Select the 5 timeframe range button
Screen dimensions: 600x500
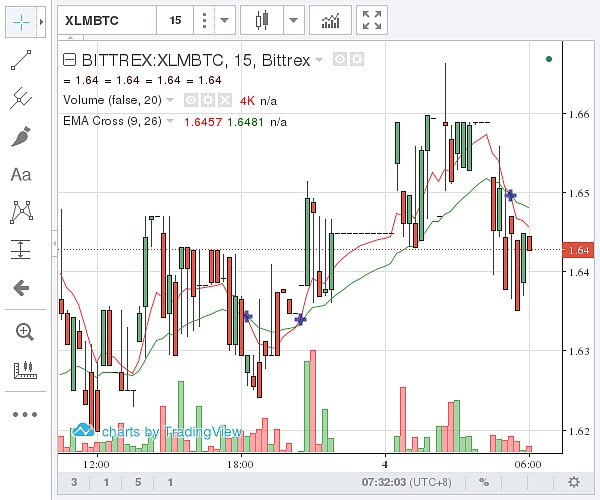pos(138,482)
